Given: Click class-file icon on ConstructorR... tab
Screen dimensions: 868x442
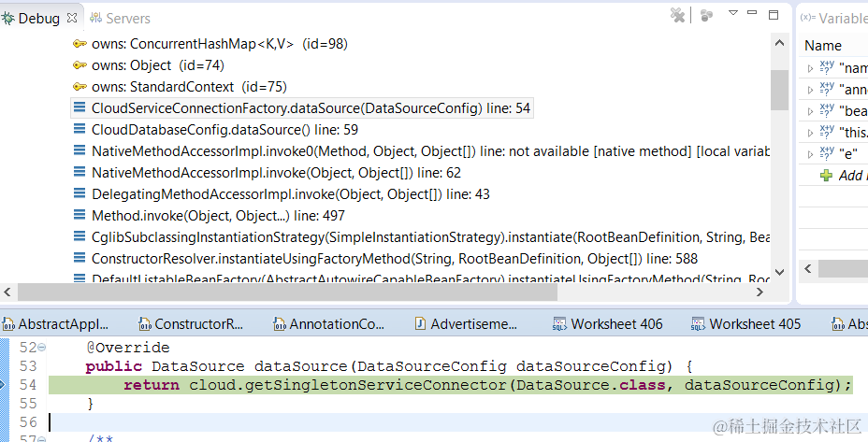Looking at the screenshot, I should coord(145,324).
